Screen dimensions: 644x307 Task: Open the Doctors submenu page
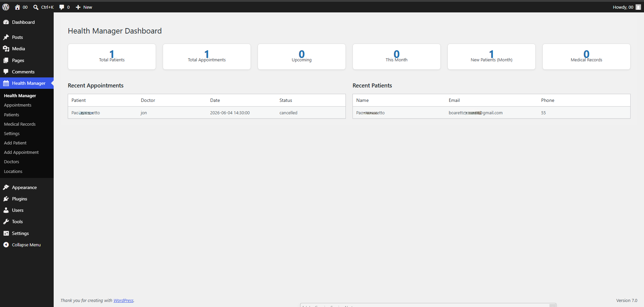point(11,162)
